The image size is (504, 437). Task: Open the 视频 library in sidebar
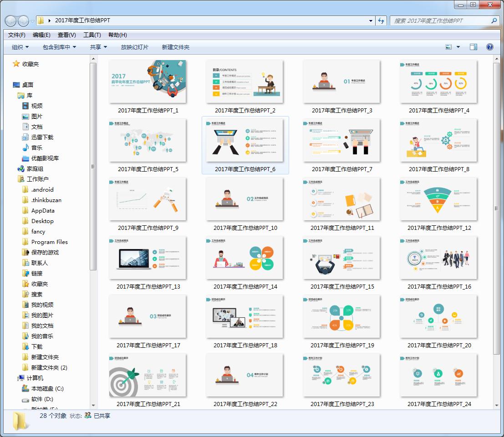(x=37, y=106)
